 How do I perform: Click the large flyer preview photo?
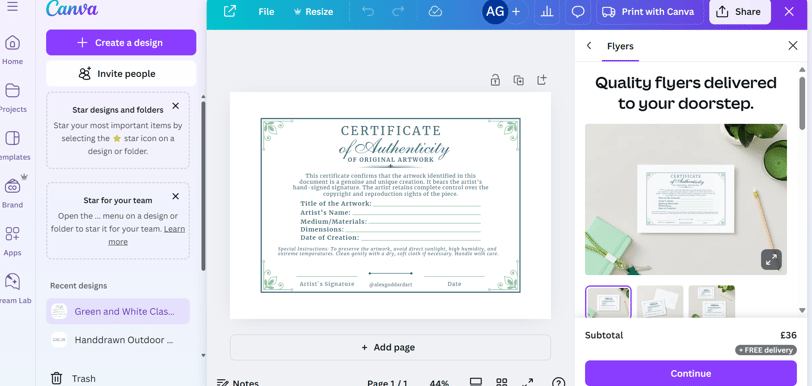point(686,199)
